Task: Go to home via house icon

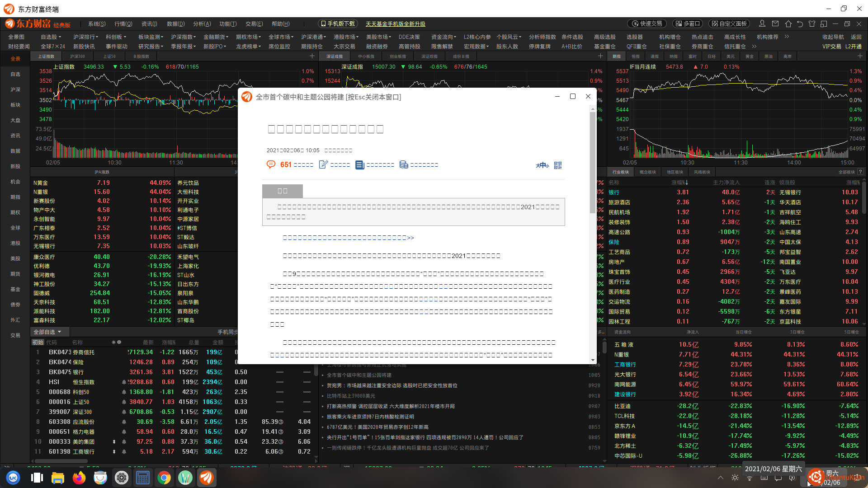Action: point(788,23)
